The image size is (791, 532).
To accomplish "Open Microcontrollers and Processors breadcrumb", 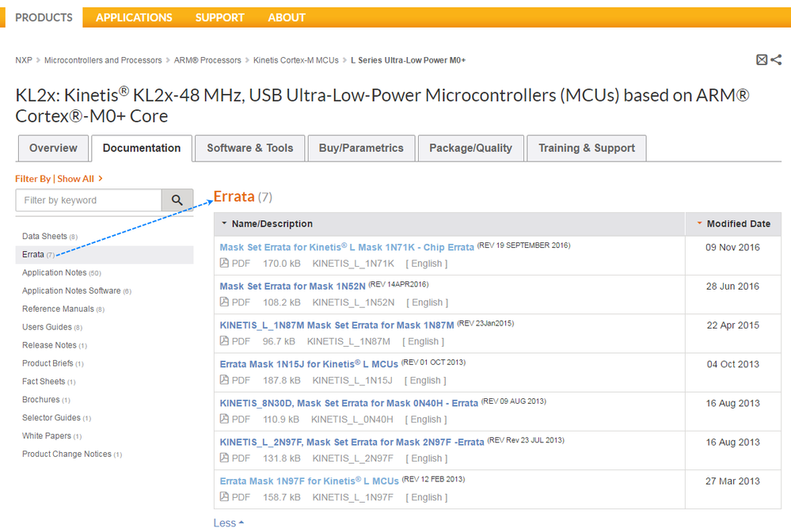I will (x=103, y=60).
